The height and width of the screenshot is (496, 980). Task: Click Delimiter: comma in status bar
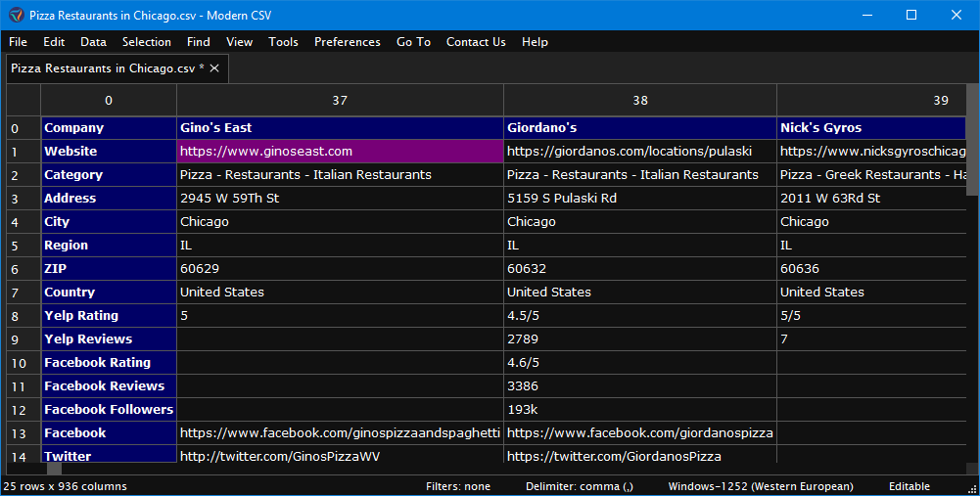coord(580,486)
